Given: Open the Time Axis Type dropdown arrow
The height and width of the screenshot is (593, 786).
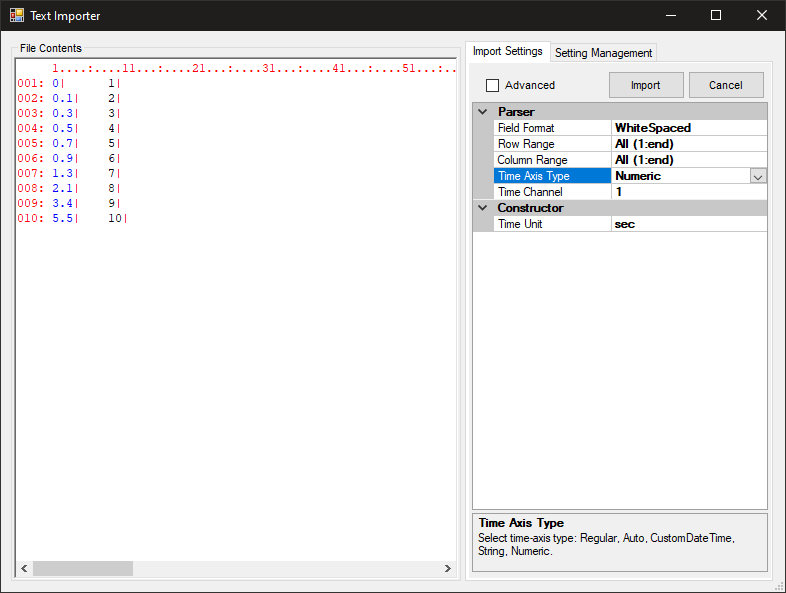Looking at the screenshot, I should click(757, 176).
